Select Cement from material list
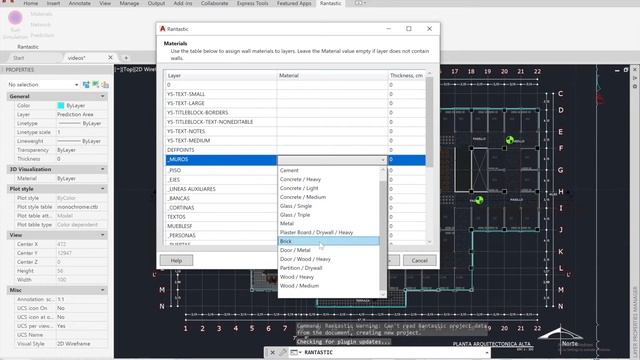Image resolution: width=640 pixels, height=360 pixels. [329, 170]
